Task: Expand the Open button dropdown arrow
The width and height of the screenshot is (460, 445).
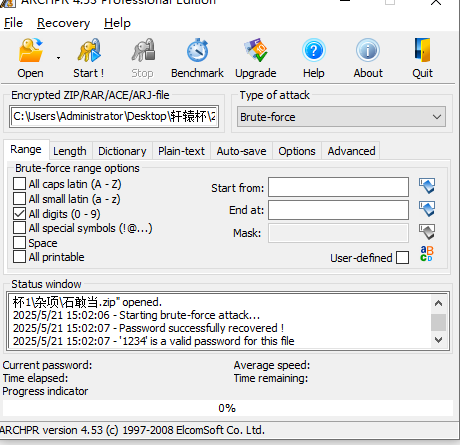Action: click(58, 58)
